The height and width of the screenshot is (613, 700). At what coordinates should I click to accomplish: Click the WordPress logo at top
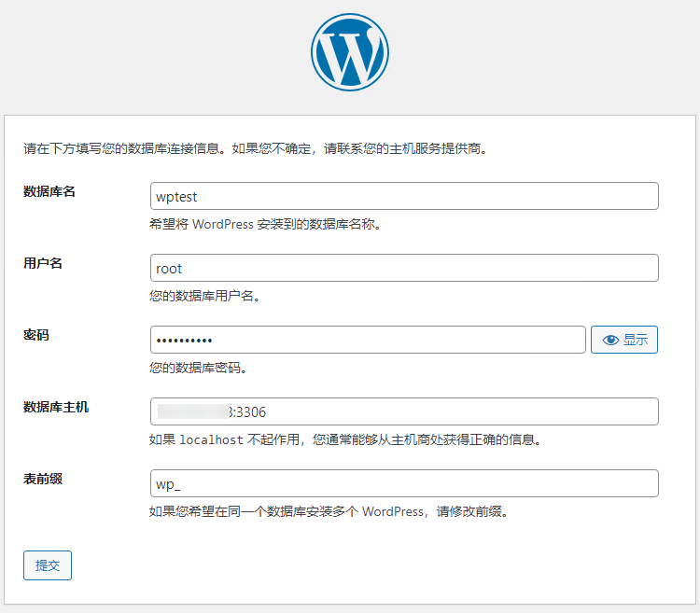click(350, 52)
